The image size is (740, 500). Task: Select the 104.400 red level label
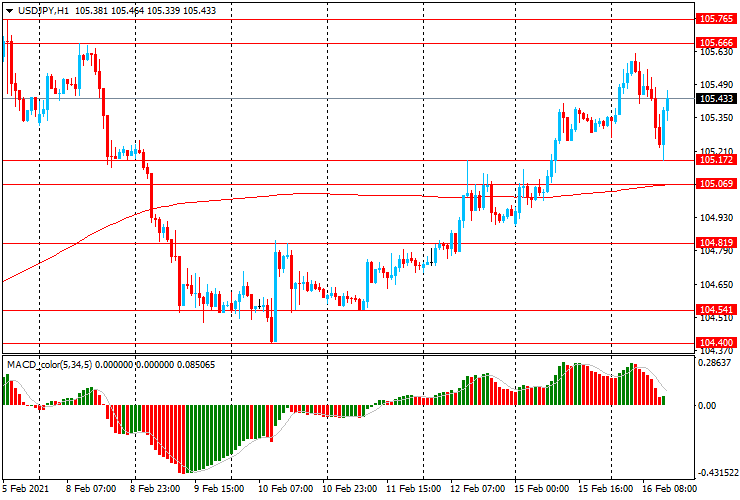pos(716,343)
